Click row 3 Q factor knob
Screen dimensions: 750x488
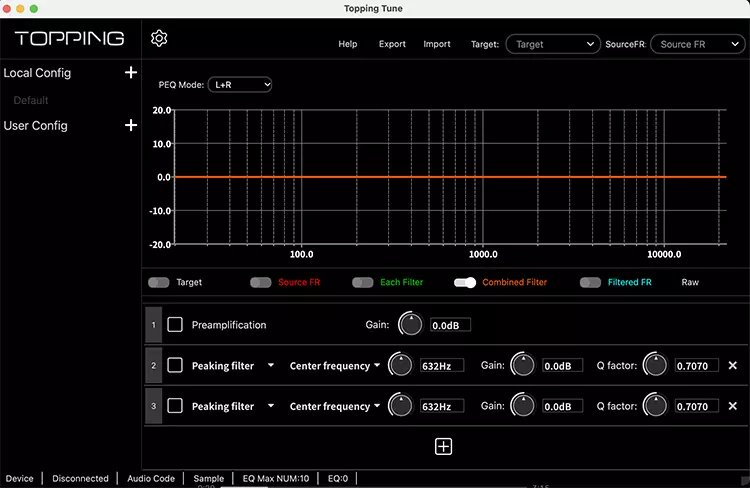[x=655, y=406]
